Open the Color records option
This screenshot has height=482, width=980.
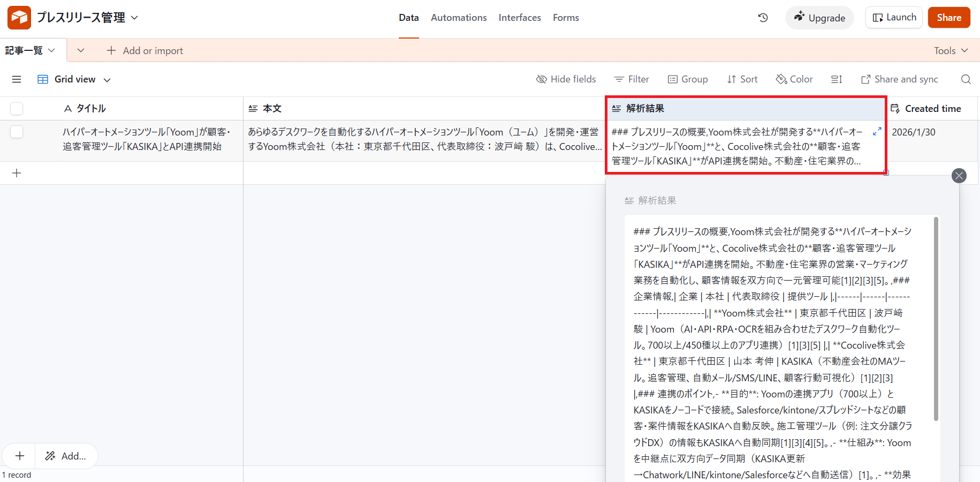(x=794, y=79)
